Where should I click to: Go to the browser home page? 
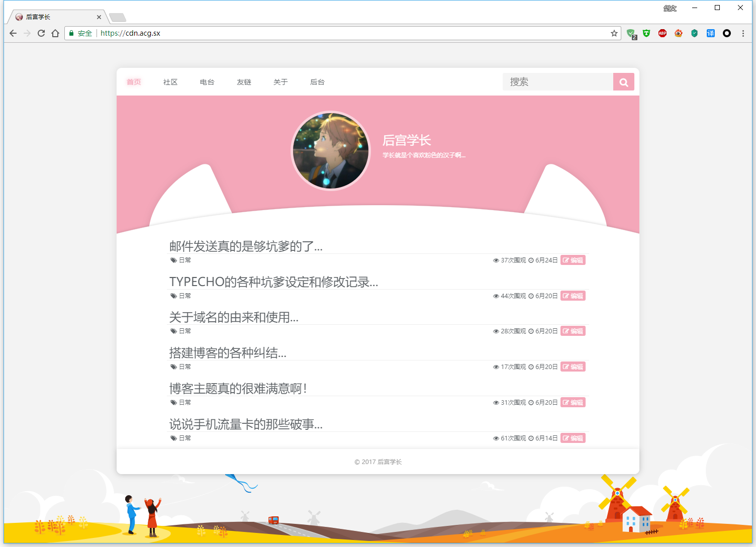tap(55, 33)
